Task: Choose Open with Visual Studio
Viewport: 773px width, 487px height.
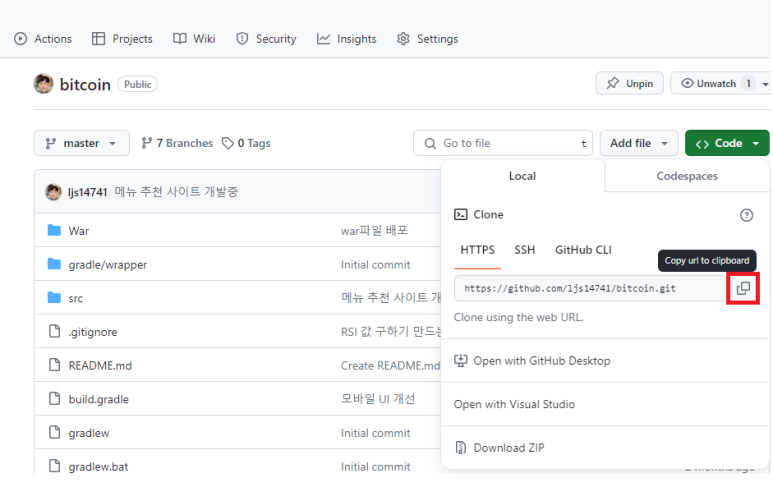Action: coord(514,404)
